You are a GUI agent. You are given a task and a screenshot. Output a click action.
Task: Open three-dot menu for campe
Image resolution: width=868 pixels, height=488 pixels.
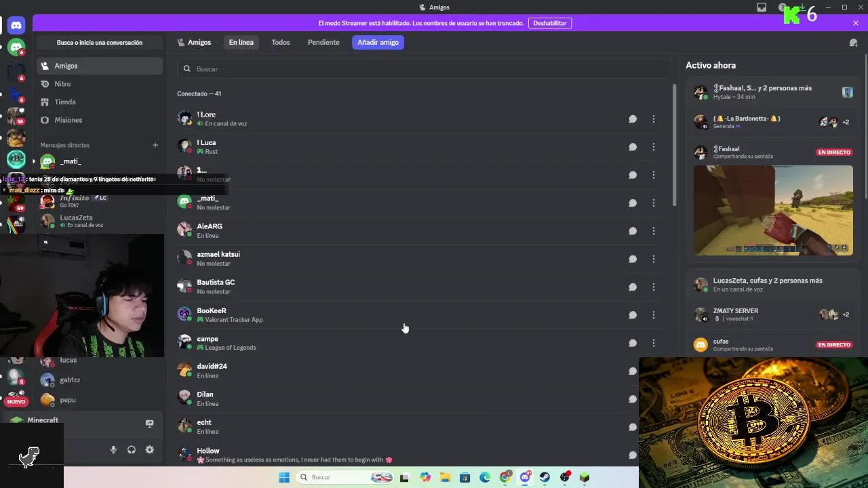(654, 343)
